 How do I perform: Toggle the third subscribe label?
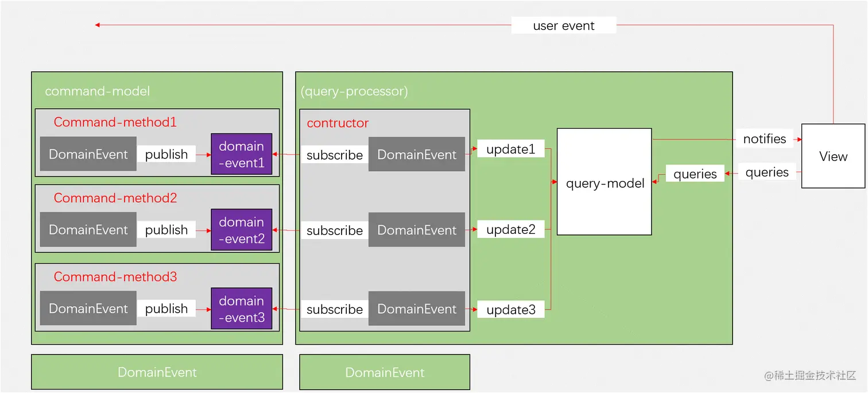[x=335, y=309]
